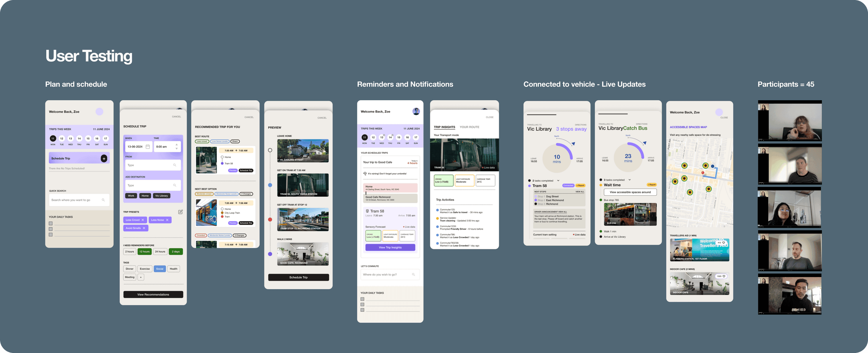
Task: Click search icon in Quick Search field
Action: 103,200
